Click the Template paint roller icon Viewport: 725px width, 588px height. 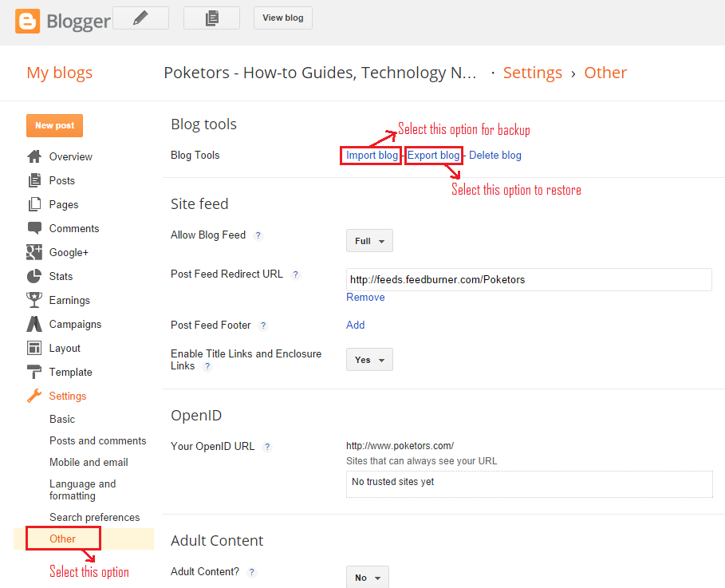[34, 372]
